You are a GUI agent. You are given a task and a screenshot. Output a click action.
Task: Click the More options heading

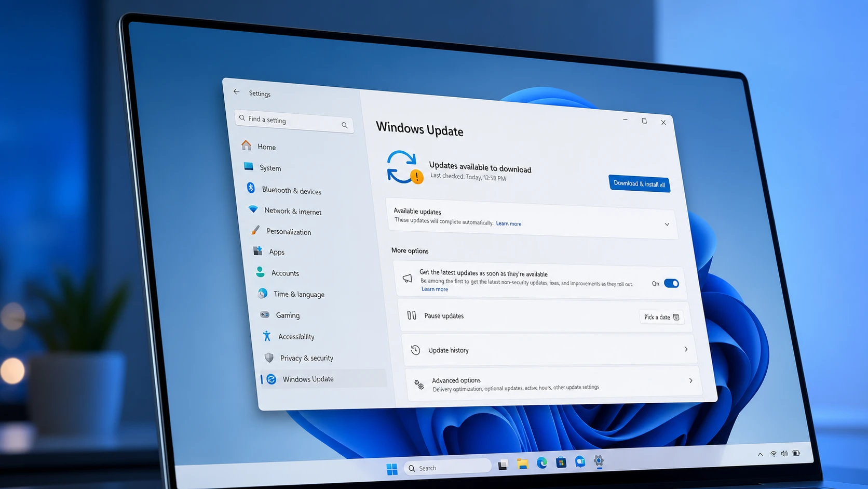(x=410, y=250)
